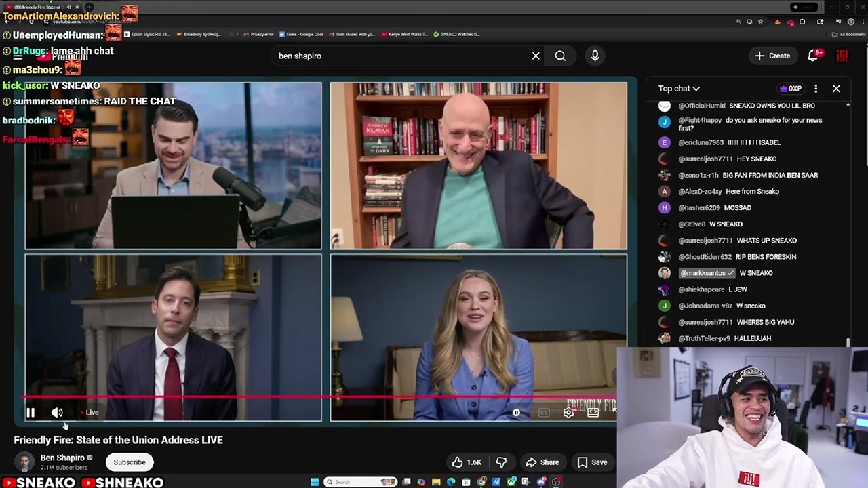Open the Ben Shapiro channel name link
868x488 pixels.
(62, 457)
